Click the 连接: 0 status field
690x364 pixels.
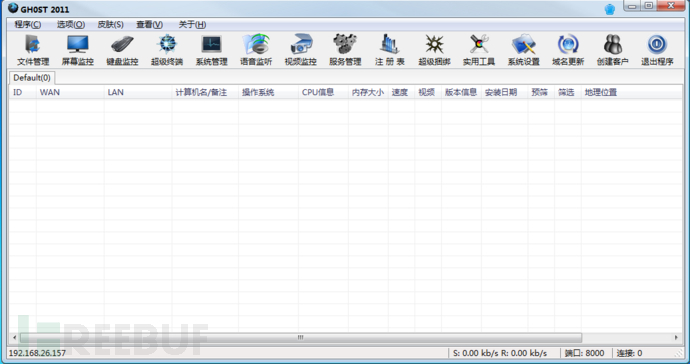(629, 353)
